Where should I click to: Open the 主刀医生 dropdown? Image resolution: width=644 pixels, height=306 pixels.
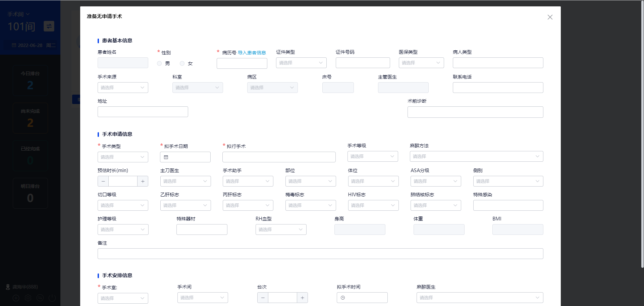[185, 181]
